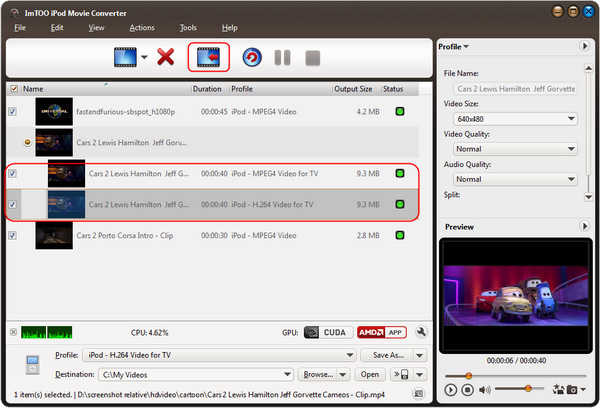Click the Add Profile filmstrip arrow icon
This screenshot has height=408, width=600.
tap(208, 57)
